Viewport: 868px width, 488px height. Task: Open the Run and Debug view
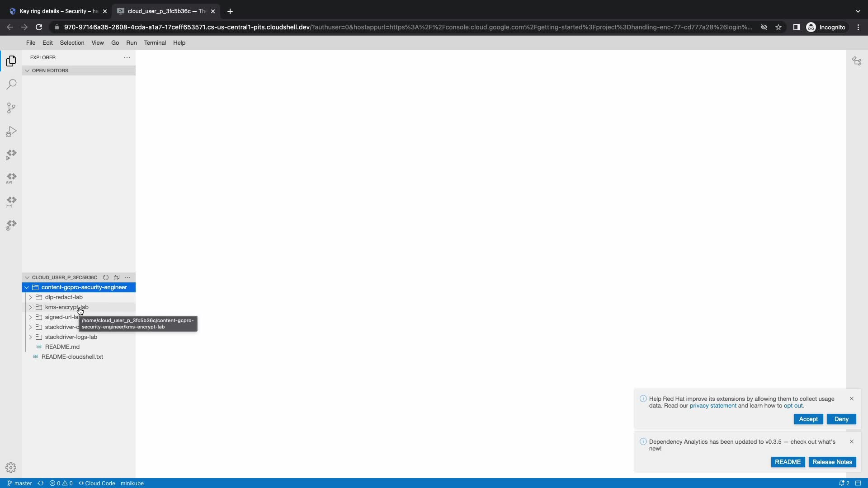11,131
